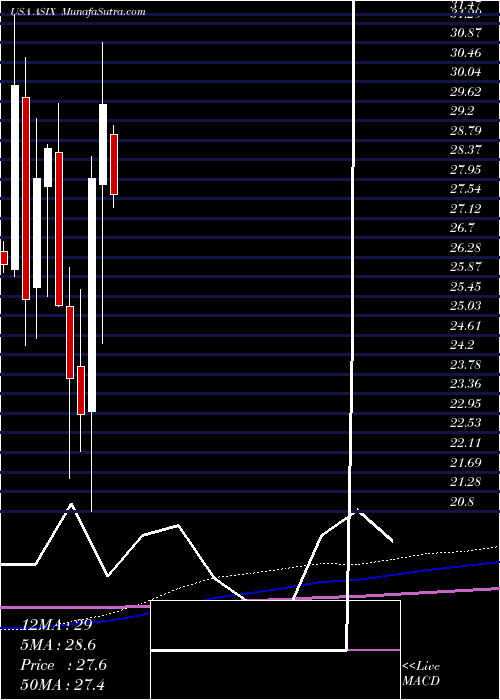Select the 28.79 price axis label
Image resolution: width=500 pixels, height=700 pixels.
point(466,130)
